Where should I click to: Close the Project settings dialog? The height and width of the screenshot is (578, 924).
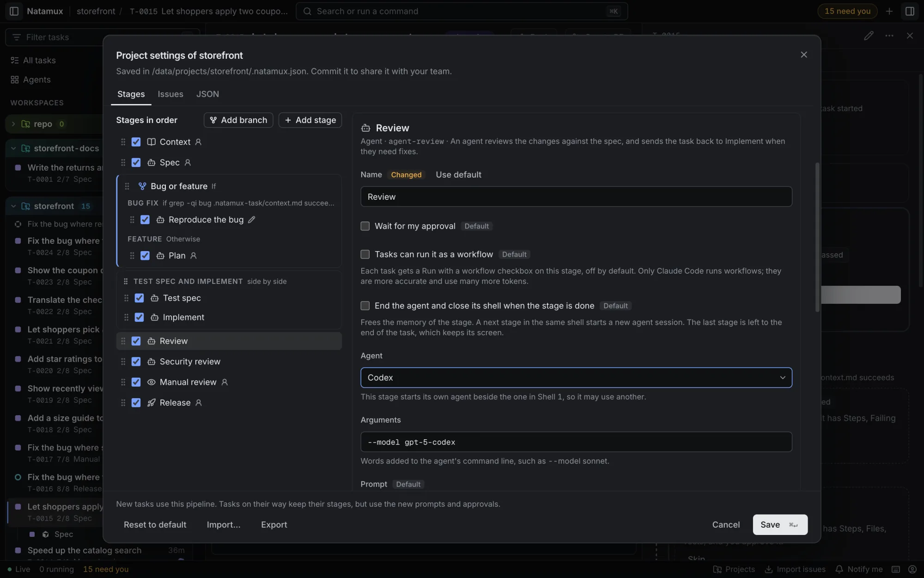click(804, 55)
